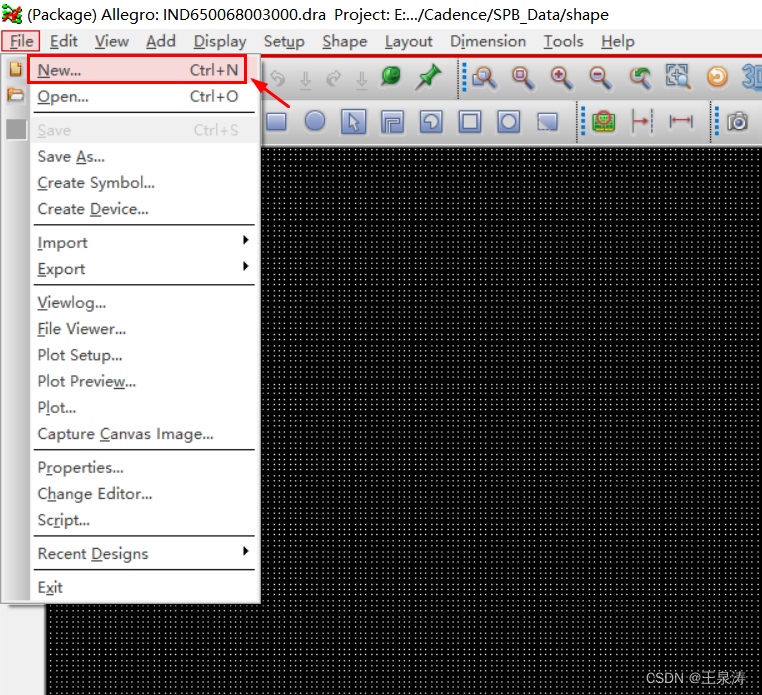Select the filled rectangle shape tool

click(276, 121)
